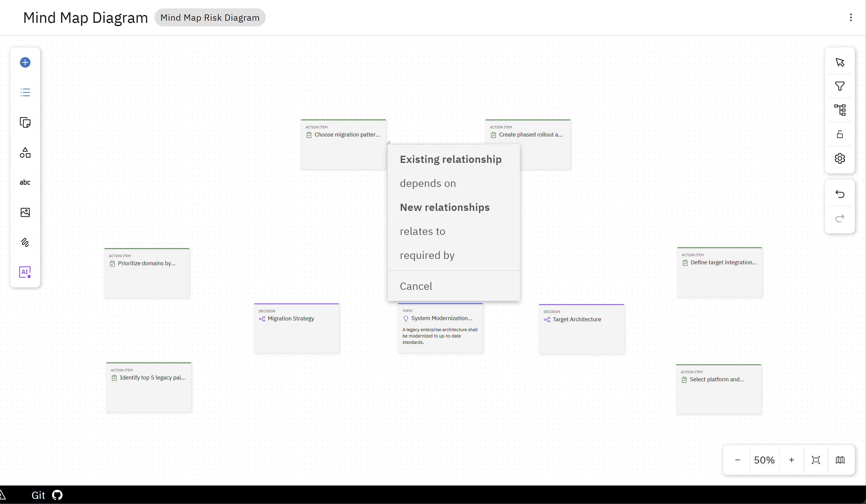866x504 pixels.
Task: Select 'Define target integration...' card
Action: (720, 272)
